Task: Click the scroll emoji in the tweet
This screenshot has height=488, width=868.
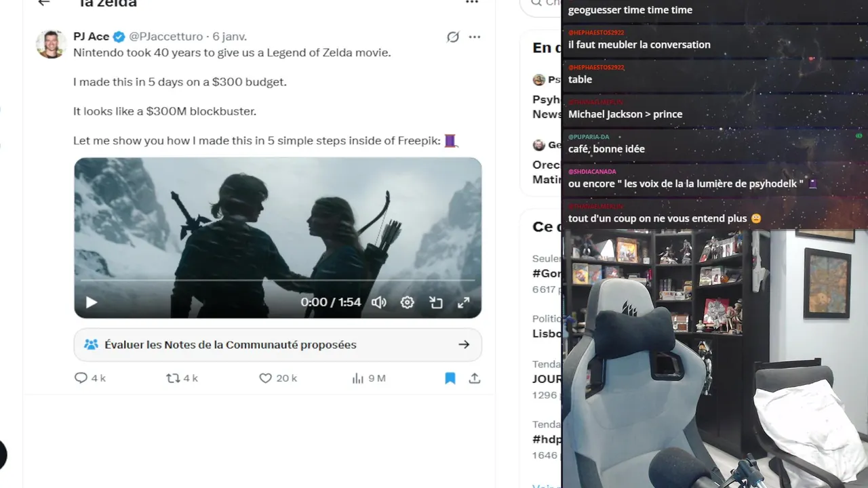Action: pyautogui.click(x=451, y=141)
